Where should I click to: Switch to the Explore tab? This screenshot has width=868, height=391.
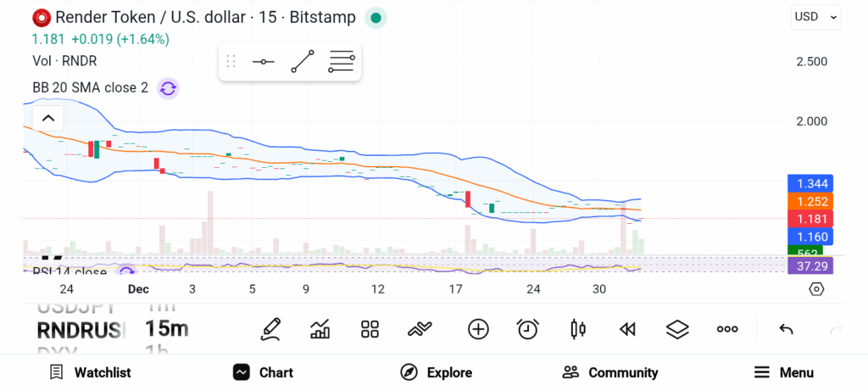(437, 372)
